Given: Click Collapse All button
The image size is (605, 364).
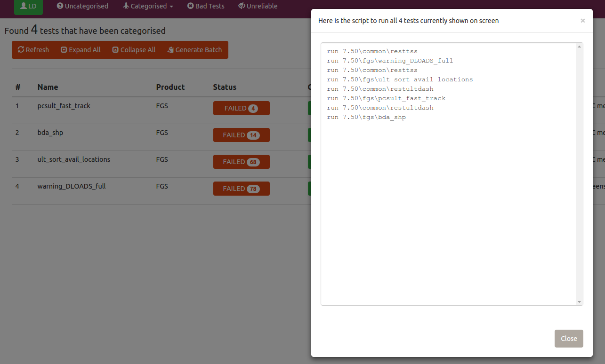Looking at the screenshot, I should (134, 50).
